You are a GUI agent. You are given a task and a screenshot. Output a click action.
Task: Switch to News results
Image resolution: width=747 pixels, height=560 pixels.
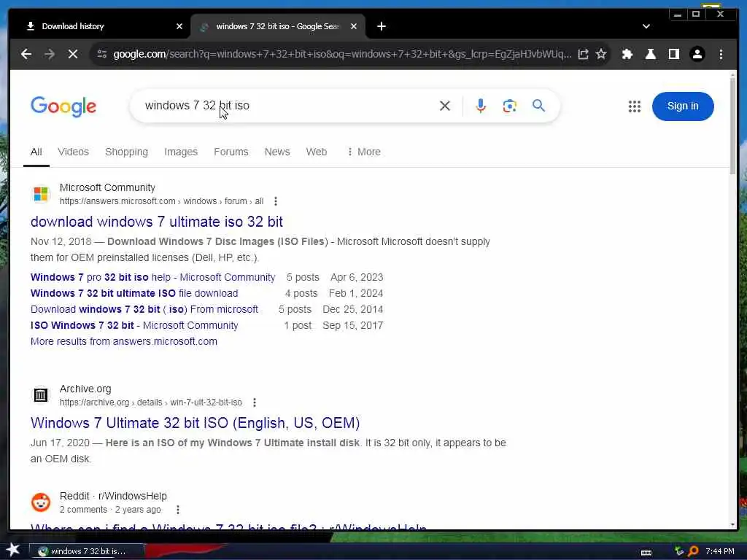(277, 152)
